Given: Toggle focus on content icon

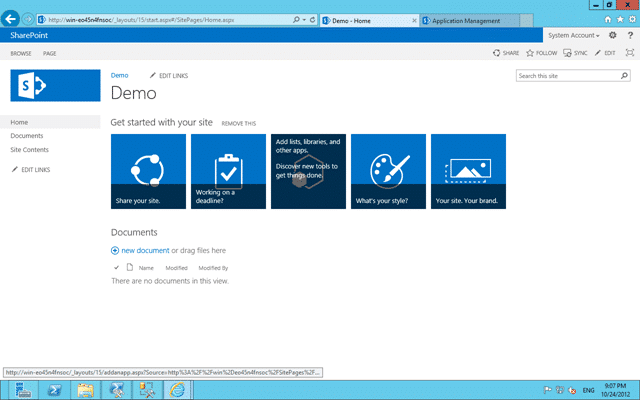Looking at the screenshot, I should [x=630, y=53].
